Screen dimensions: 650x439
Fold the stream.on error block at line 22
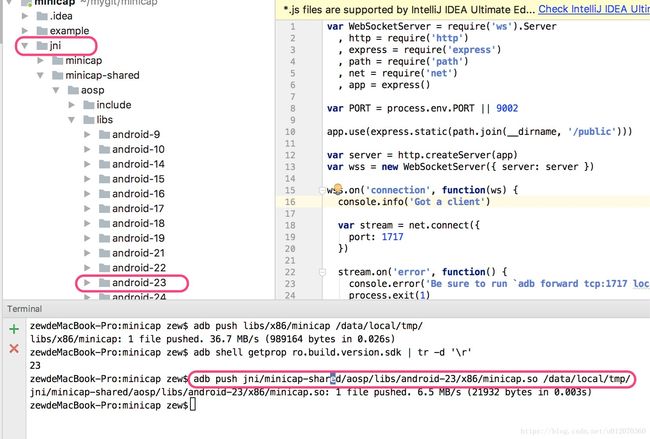point(322,272)
